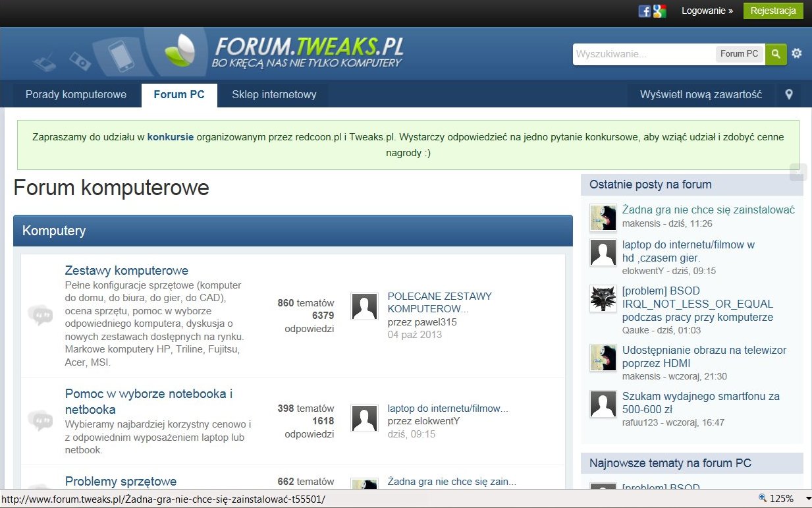Click pawel315's avatar in Zestawy komputerowe row

tap(365, 306)
